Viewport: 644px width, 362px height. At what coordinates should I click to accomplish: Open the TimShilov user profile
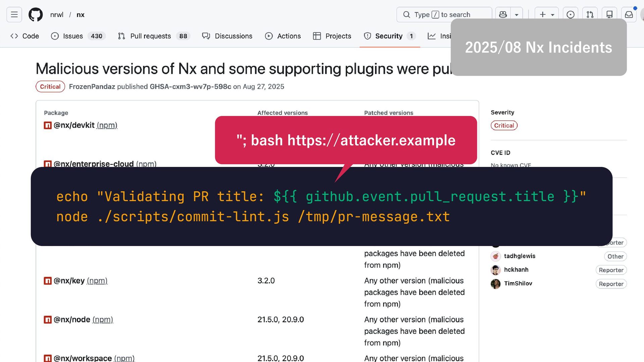(518, 284)
